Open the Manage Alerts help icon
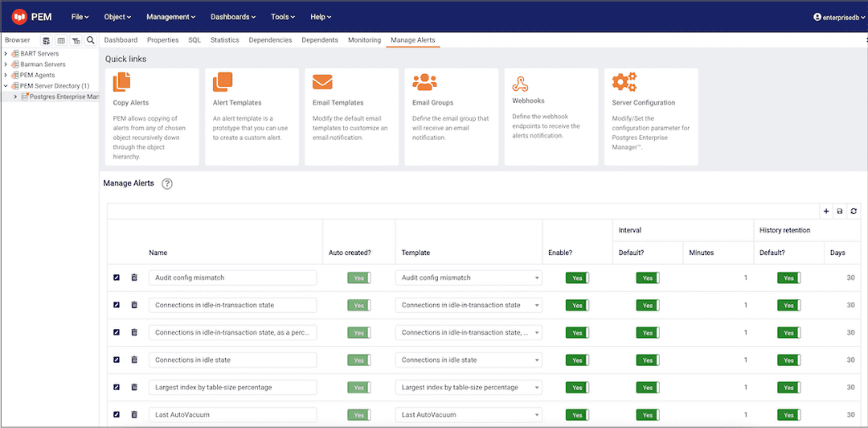Screen dimensions: 868x428 [167, 183]
